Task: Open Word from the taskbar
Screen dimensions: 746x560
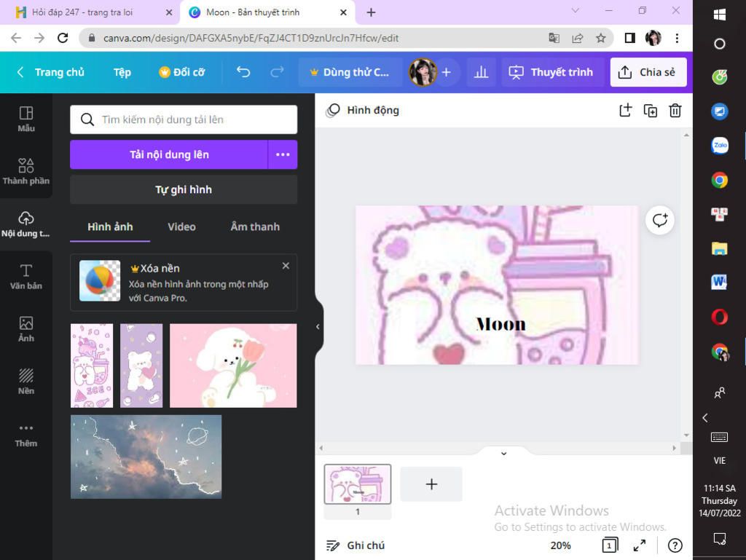Action: click(719, 283)
